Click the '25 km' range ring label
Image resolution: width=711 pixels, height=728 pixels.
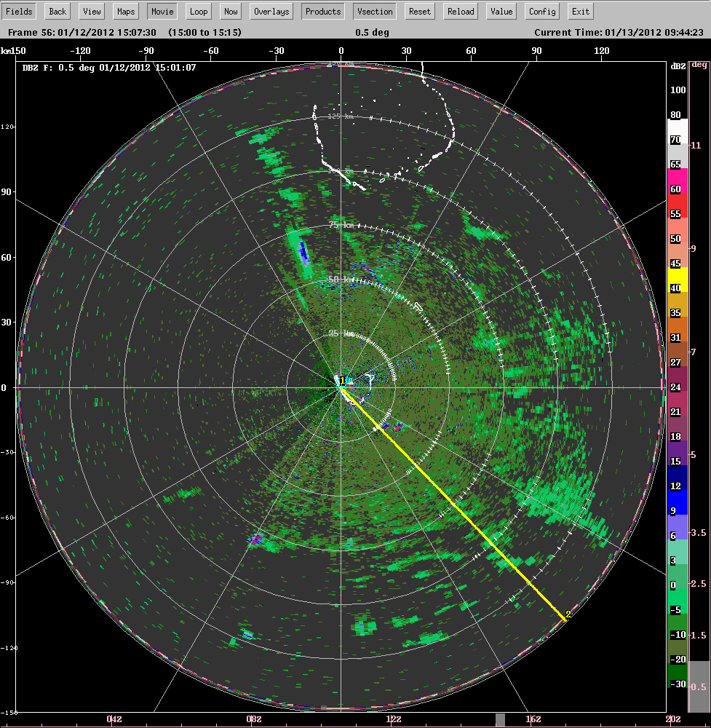pos(341,333)
